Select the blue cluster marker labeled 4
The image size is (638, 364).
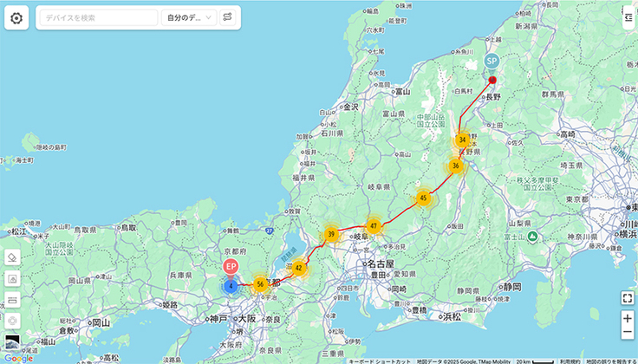(x=231, y=285)
